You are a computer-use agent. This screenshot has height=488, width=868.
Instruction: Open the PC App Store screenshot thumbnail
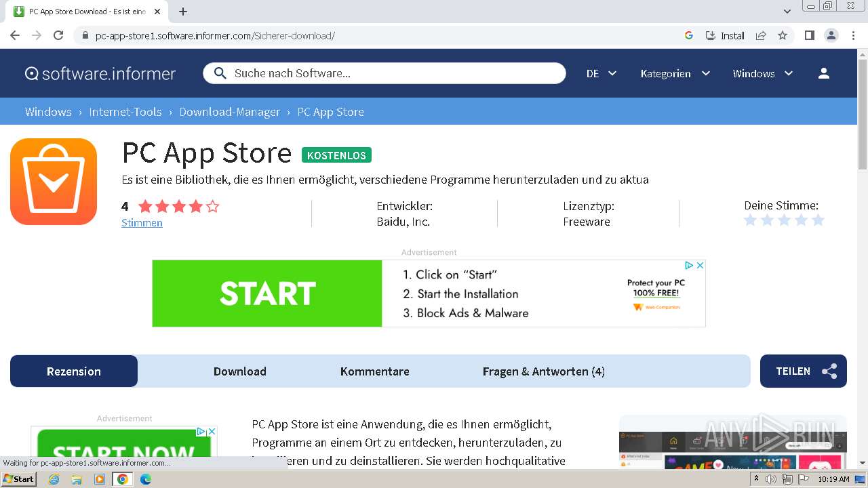point(732,449)
